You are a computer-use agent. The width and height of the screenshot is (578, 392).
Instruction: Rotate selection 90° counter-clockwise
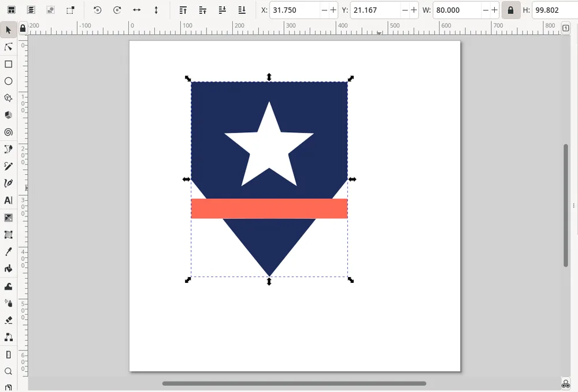pos(97,10)
